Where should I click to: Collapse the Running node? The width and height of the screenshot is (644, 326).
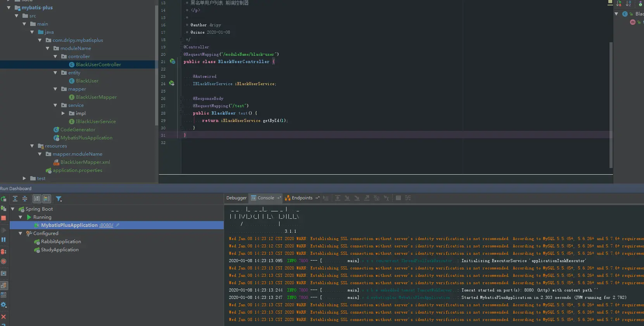pos(21,217)
